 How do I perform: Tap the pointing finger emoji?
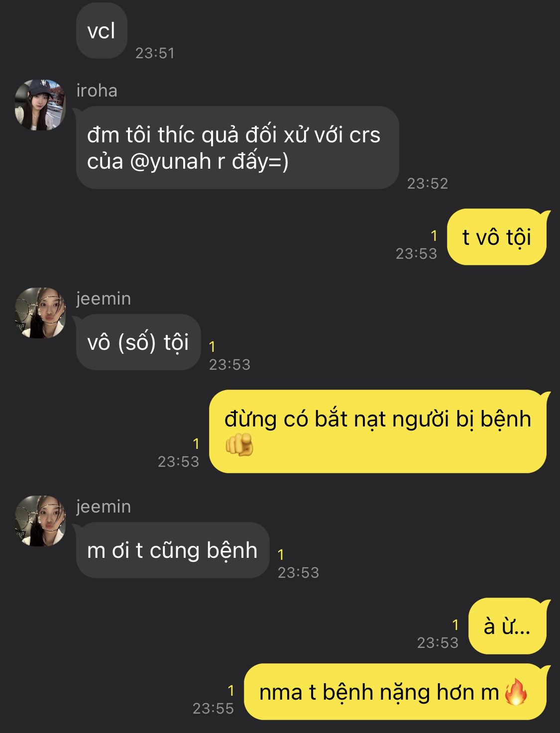[x=239, y=444]
